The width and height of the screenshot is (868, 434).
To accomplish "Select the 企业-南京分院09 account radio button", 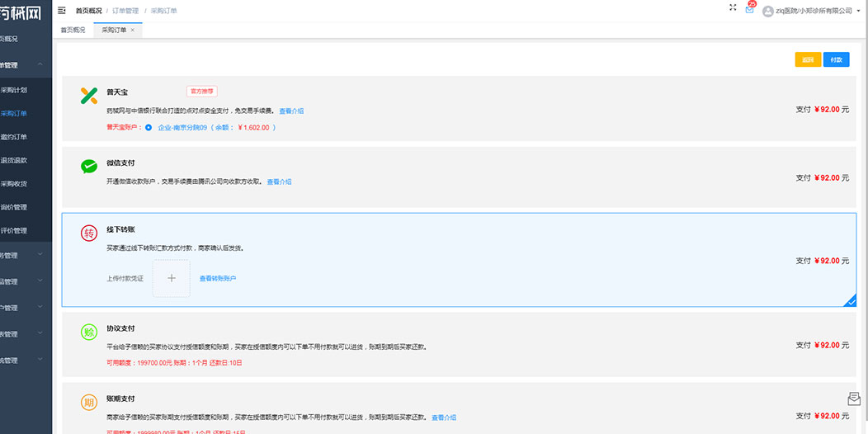I will click(x=149, y=127).
